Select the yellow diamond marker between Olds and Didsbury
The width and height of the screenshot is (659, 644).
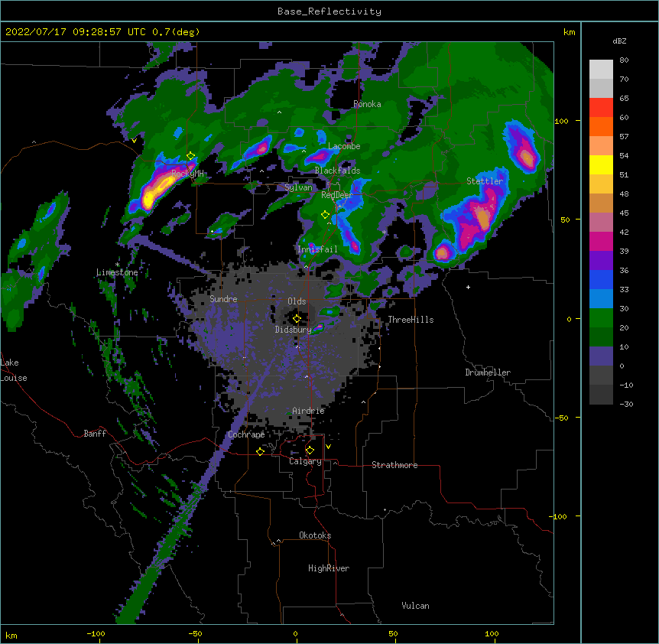click(297, 318)
